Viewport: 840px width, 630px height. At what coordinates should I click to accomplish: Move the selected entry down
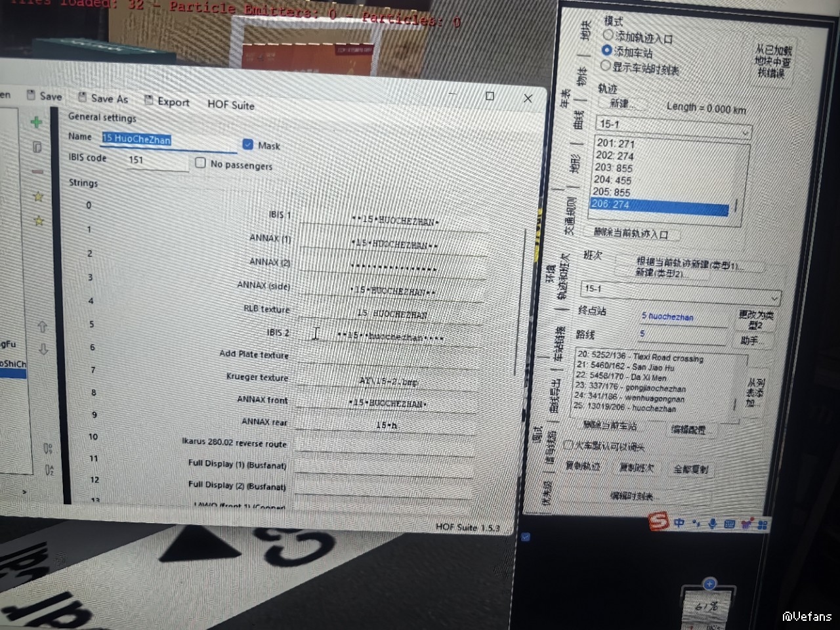coord(43,348)
